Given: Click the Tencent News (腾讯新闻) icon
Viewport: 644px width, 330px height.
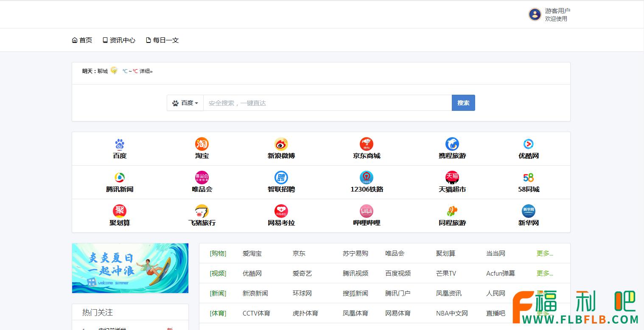Looking at the screenshot, I should pos(120,178).
